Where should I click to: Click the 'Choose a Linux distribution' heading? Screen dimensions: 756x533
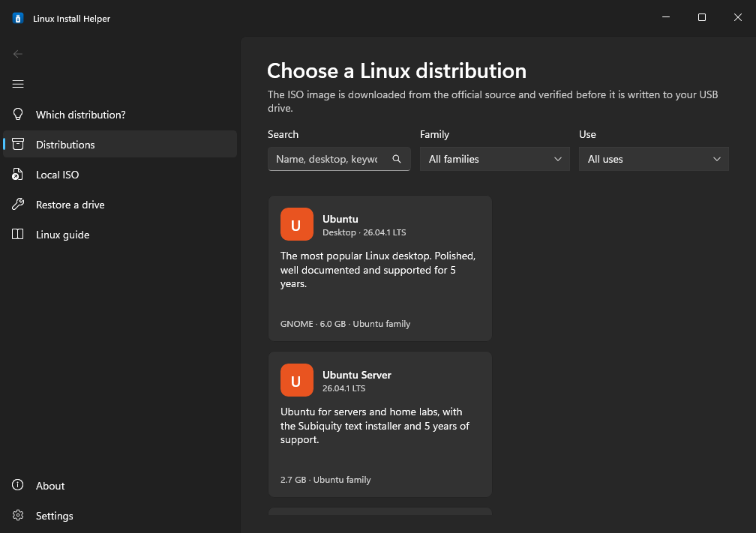(x=397, y=70)
